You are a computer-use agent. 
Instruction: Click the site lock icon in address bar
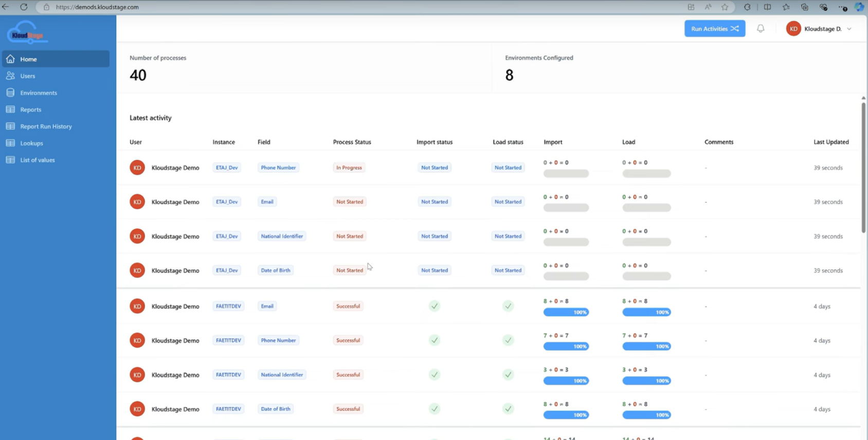coord(46,7)
